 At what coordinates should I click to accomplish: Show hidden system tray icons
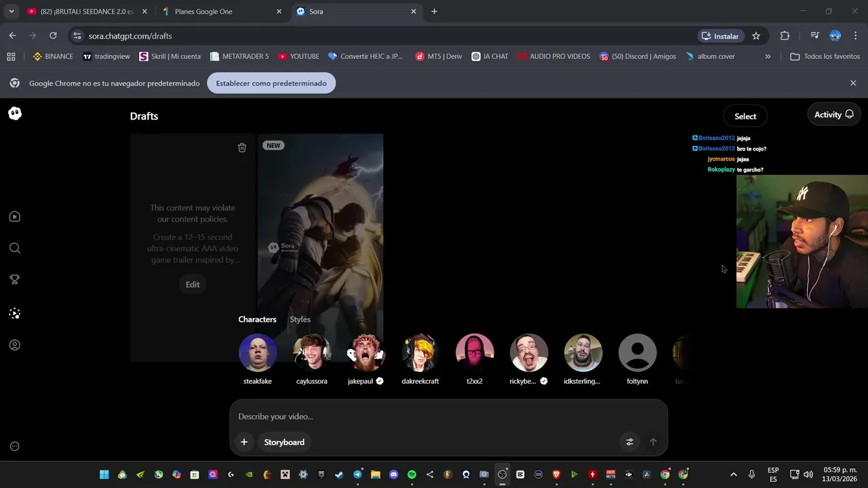[733, 474]
